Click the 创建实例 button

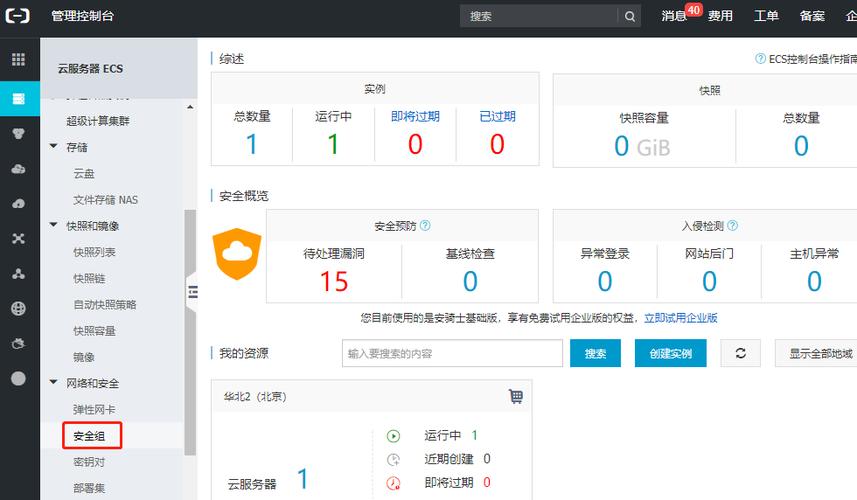[x=671, y=353]
